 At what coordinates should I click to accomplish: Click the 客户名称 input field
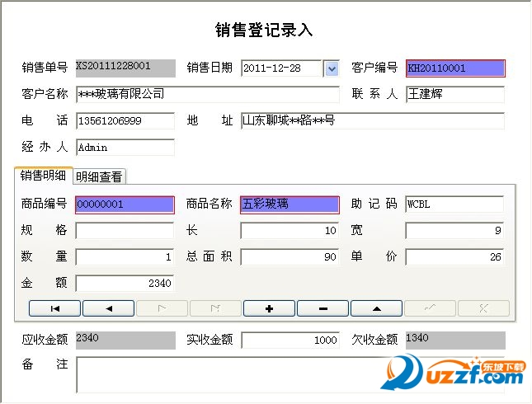tap(208, 94)
